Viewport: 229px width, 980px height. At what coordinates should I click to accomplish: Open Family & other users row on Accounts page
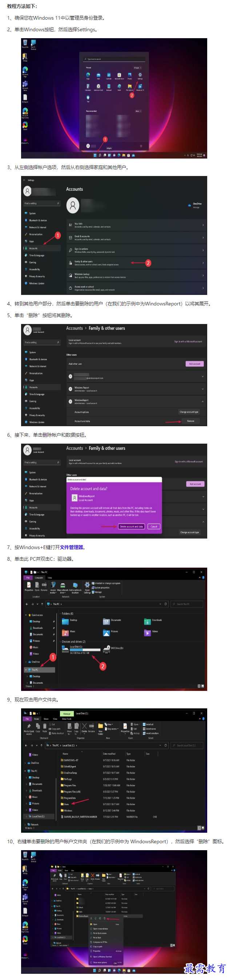tap(137, 263)
